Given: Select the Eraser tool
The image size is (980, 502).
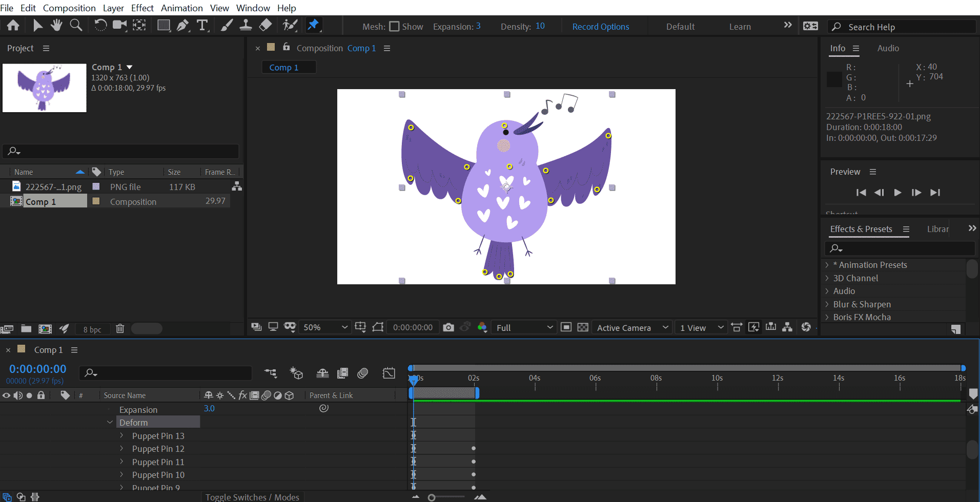Looking at the screenshot, I should tap(266, 25).
